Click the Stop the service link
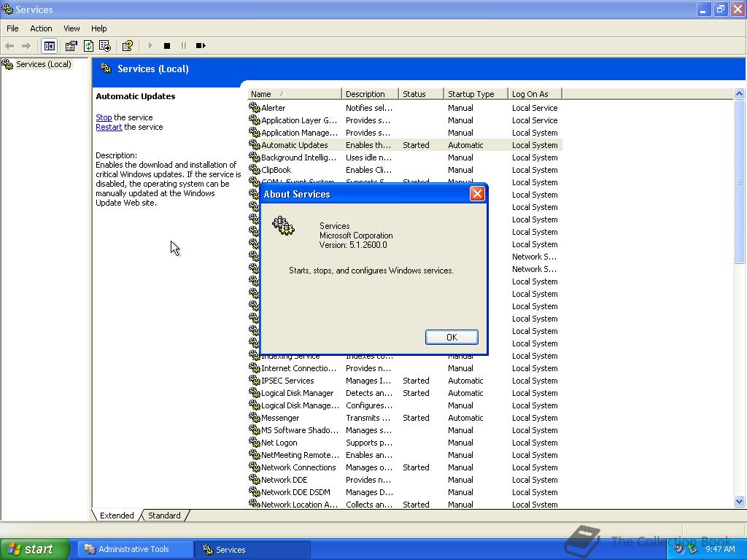Image resolution: width=747 pixels, height=560 pixels. [x=104, y=117]
